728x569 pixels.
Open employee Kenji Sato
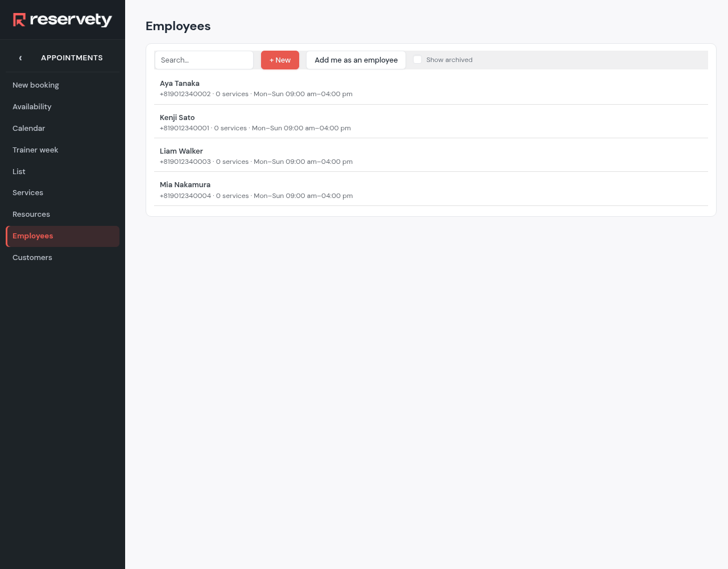[431, 122]
